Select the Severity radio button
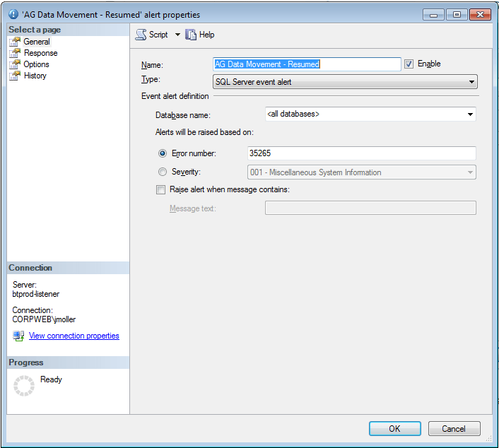499x448 pixels. click(163, 172)
